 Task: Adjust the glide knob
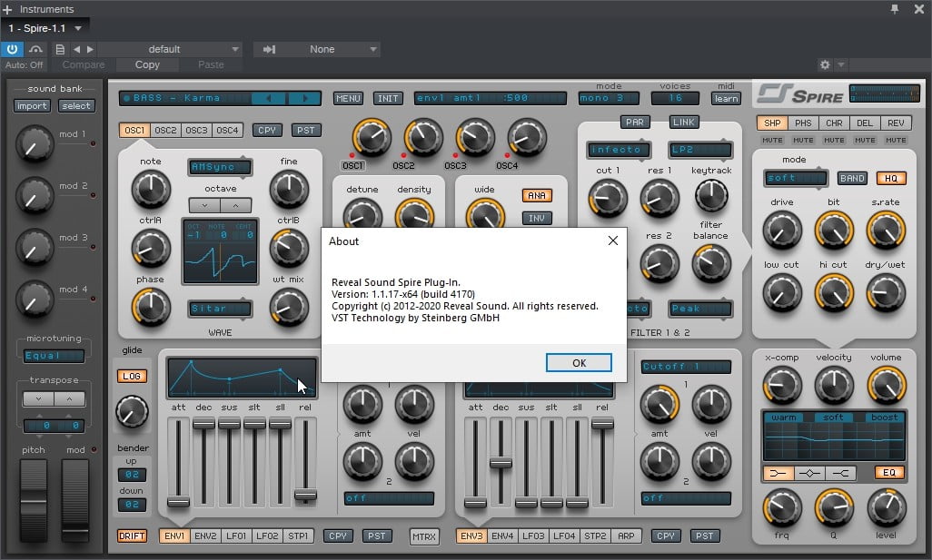click(132, 411)
